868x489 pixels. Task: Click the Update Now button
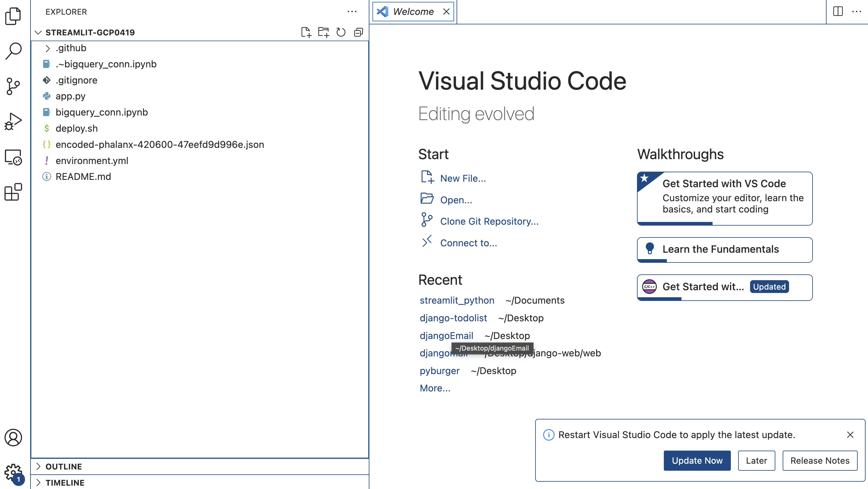coord(697,460)
